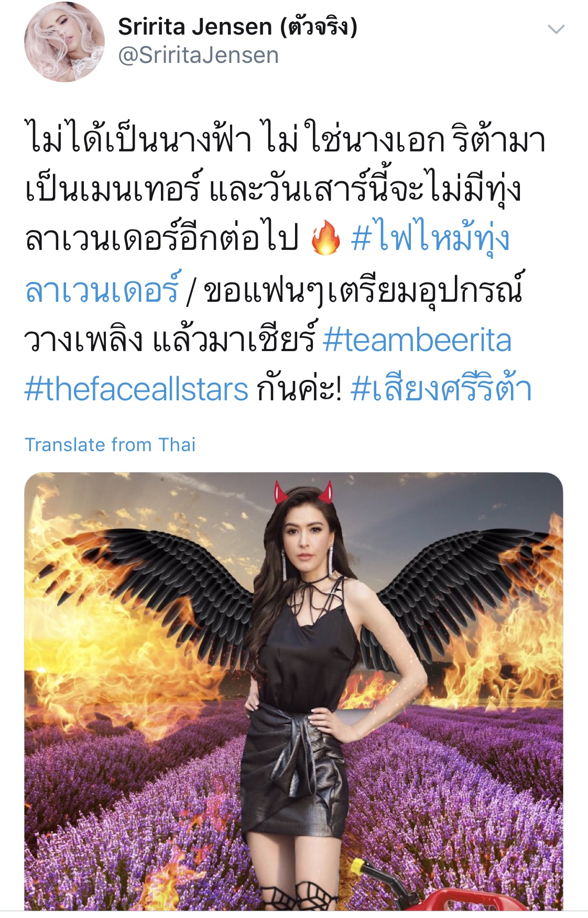Open the blue ลาเวนเดอร์ hashtag continuation
Screen dimensions: 588x918
tap(102, 290)
